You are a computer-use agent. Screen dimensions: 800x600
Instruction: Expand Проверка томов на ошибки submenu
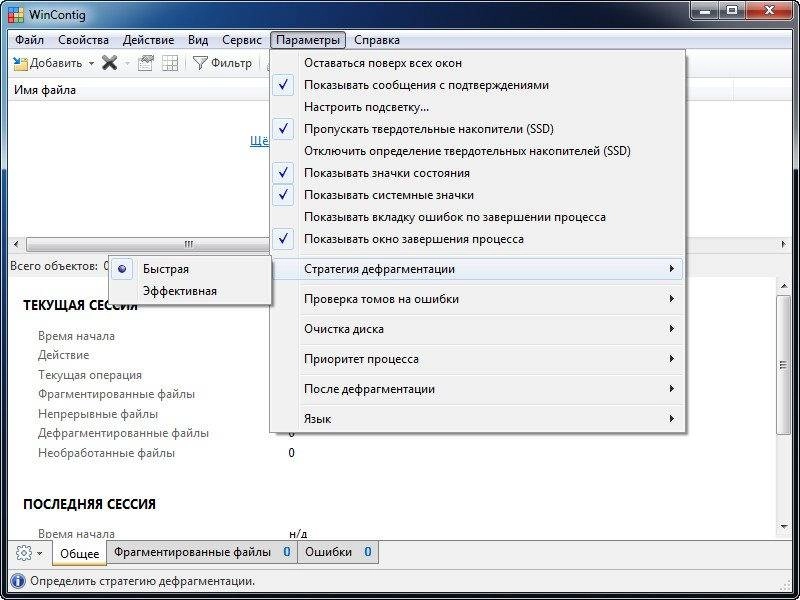coord(478,299)
